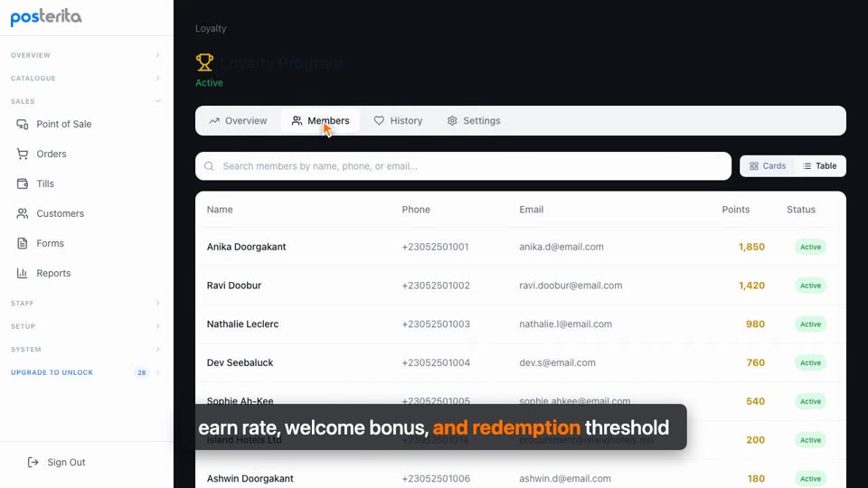Click the Overview trend arrow icon
This screenshot has height=488, width=868.
(214, 120)
